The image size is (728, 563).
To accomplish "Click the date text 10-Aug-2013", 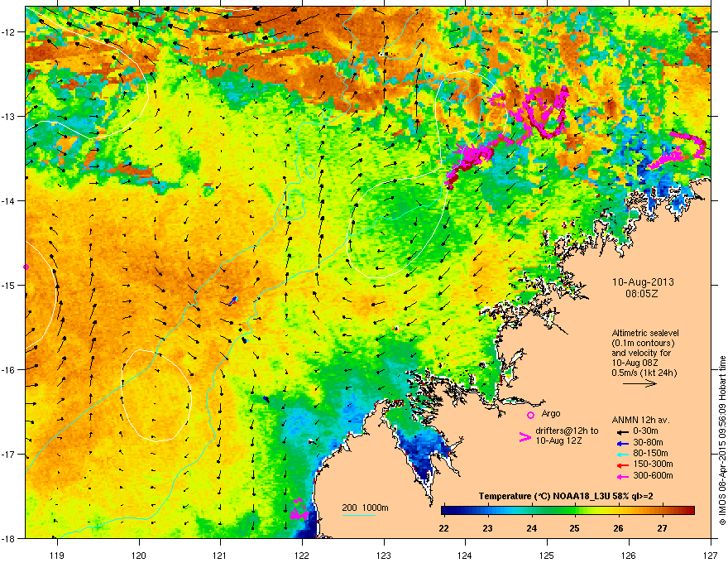I will (643, 282).
